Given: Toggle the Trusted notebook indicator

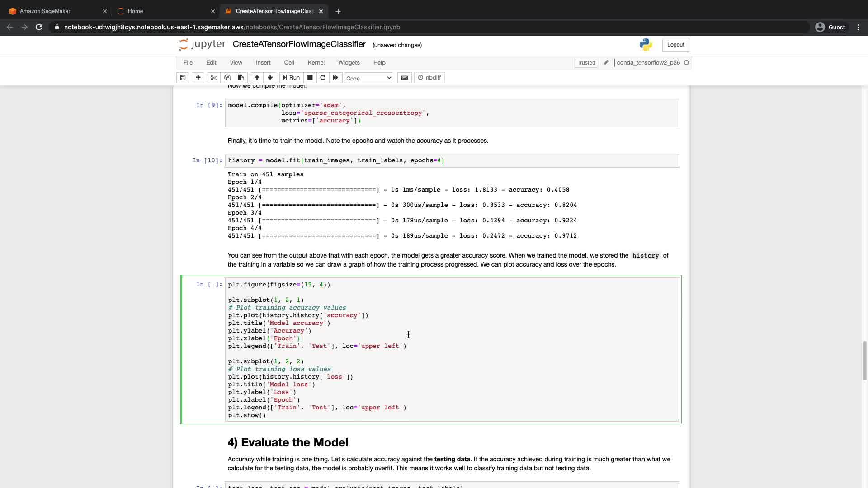Looking at the screenshot, I should [x=586, y=63].
